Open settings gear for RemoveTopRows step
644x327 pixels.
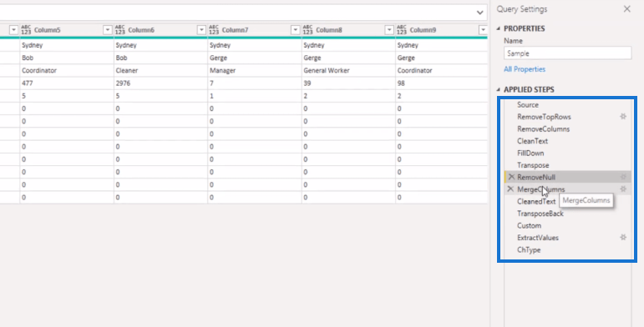pyautogui.click(x=623, y=117)
